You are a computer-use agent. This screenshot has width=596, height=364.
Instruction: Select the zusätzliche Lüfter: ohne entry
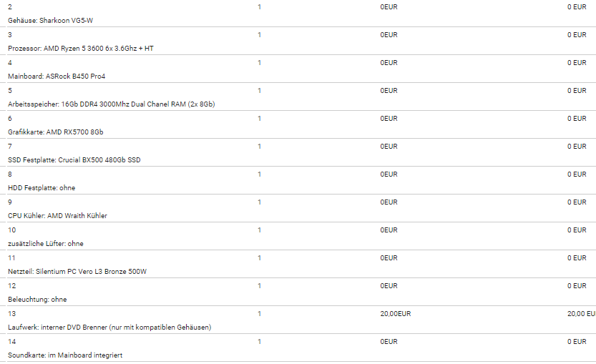click(x=46, y=244)
